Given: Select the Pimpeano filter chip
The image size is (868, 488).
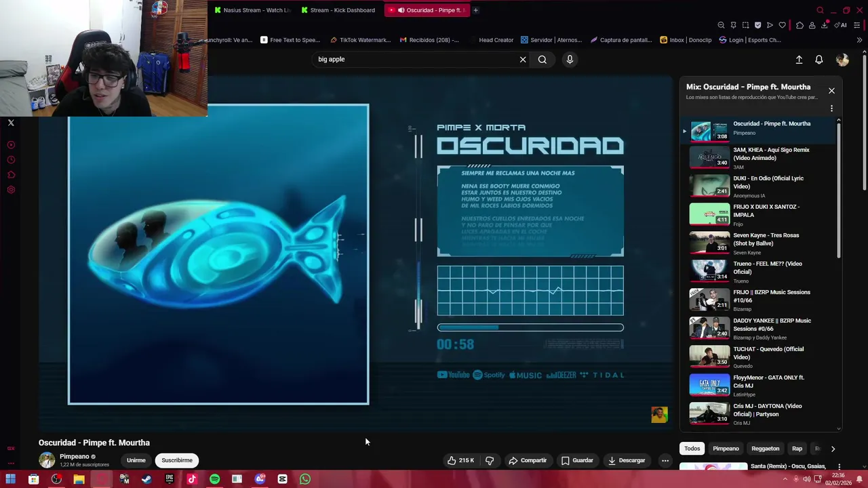Looking at the screenshot, I should 726,449.
